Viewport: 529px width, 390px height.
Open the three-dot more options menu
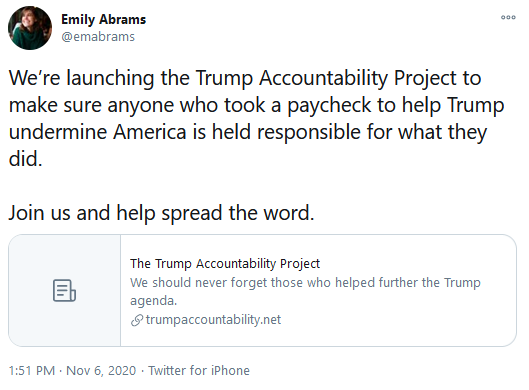(508, 17)
